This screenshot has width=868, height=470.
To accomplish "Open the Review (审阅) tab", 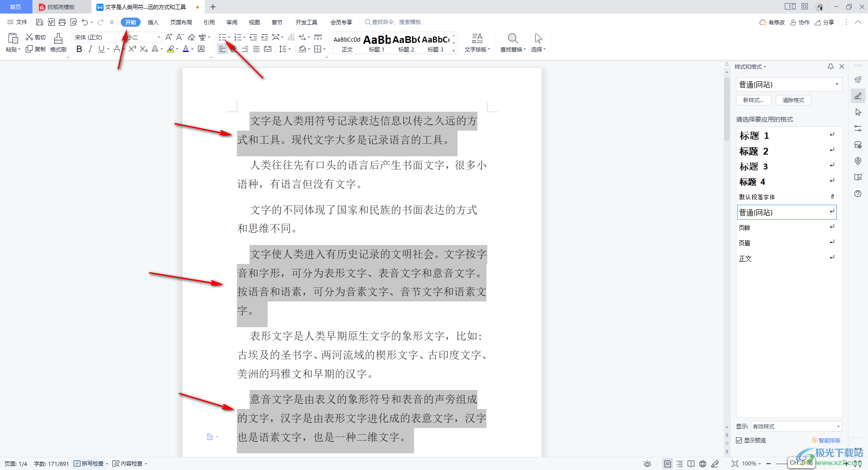I will (x=232, y=22).
